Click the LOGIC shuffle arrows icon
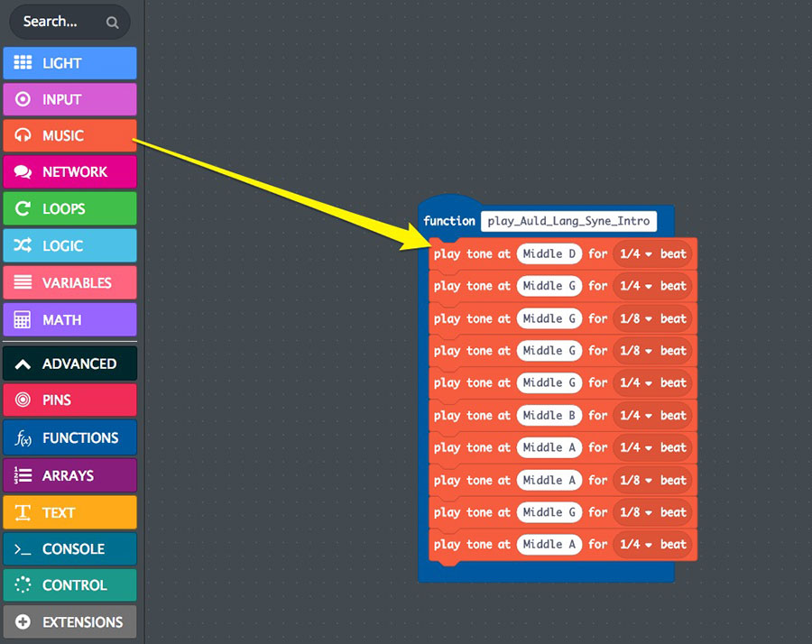 pyautogui.click(x=23, y=245)
